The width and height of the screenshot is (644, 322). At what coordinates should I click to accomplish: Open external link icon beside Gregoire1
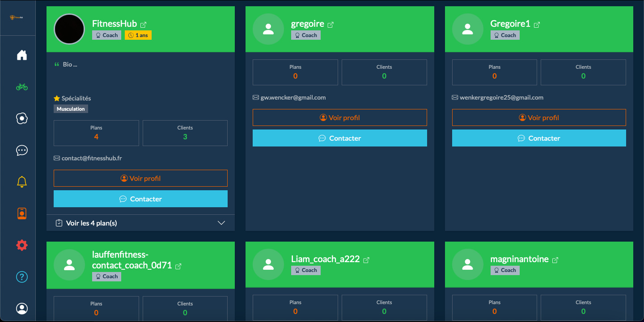coord(537,25)
